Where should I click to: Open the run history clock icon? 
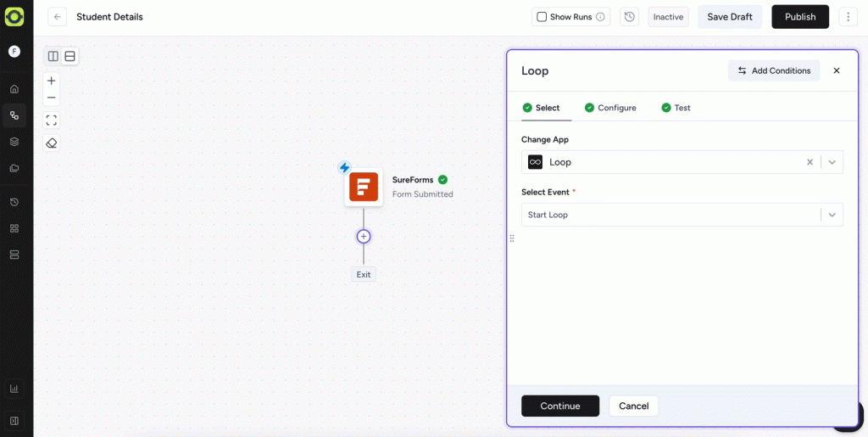[629, 17]
